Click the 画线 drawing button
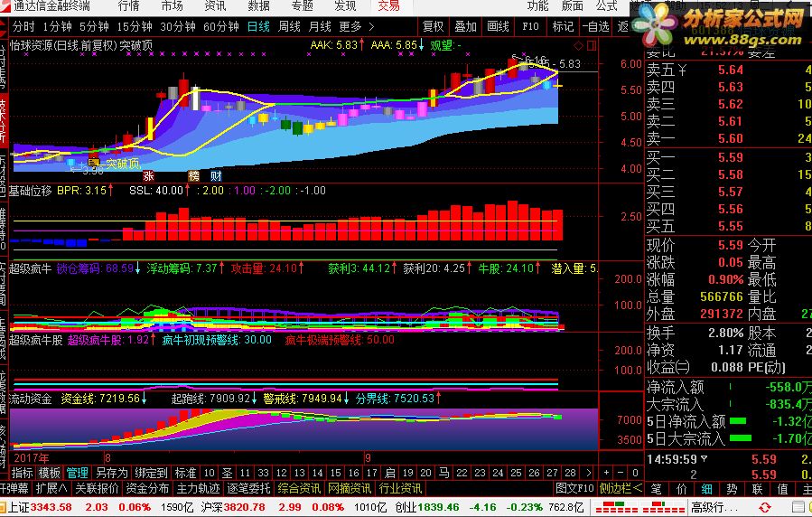Screen dimensions: 812x517 pos(499,26)
